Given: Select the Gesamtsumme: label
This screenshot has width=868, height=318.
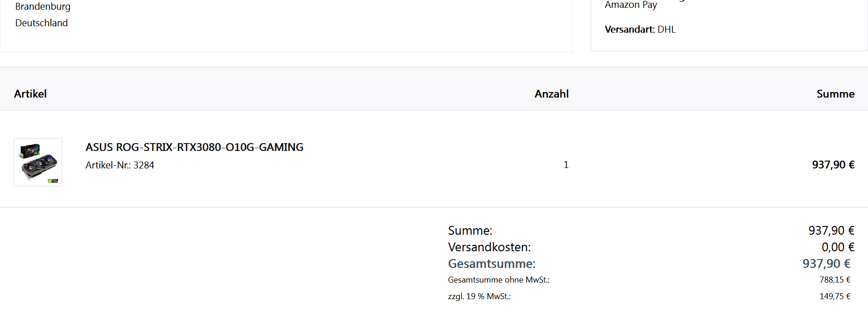Looking at the screenshot, I should [492, 264].
